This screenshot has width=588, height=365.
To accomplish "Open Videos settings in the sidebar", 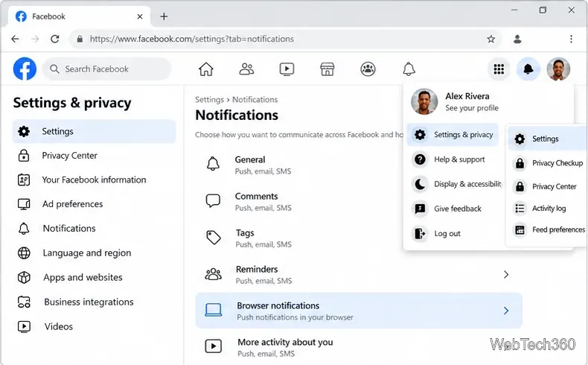I will point(94,326).
